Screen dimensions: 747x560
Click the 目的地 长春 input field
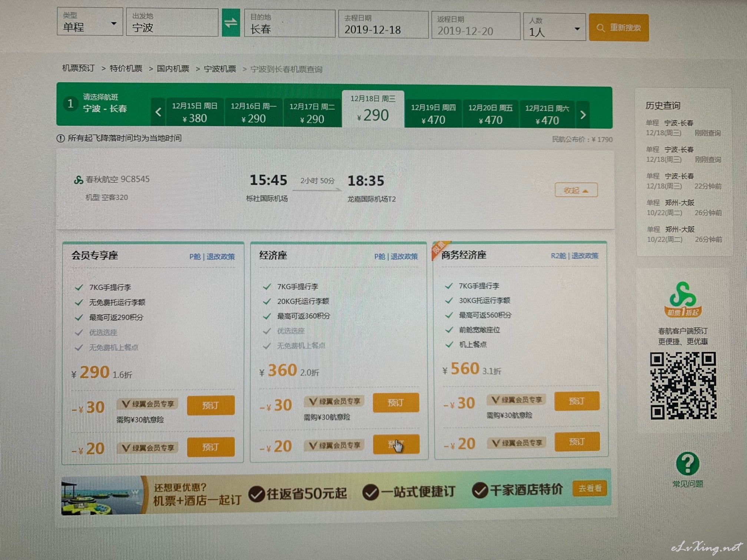coord(290,24)
